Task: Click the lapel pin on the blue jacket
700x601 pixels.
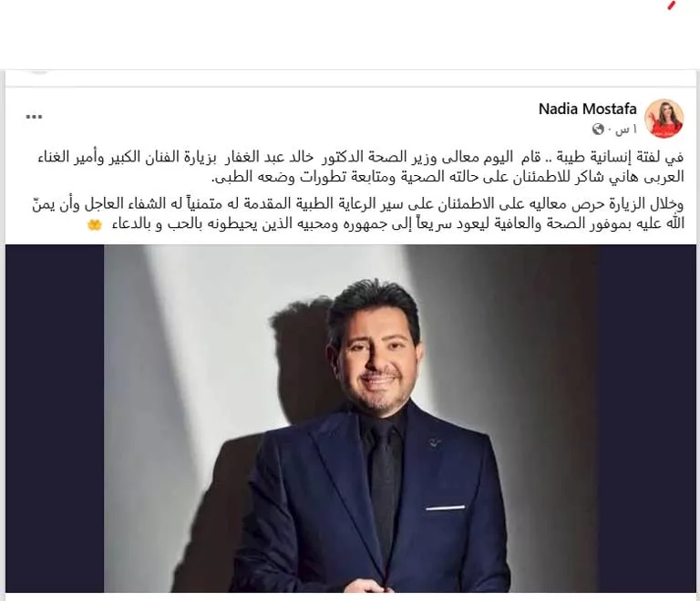Action: pos(434,443)
